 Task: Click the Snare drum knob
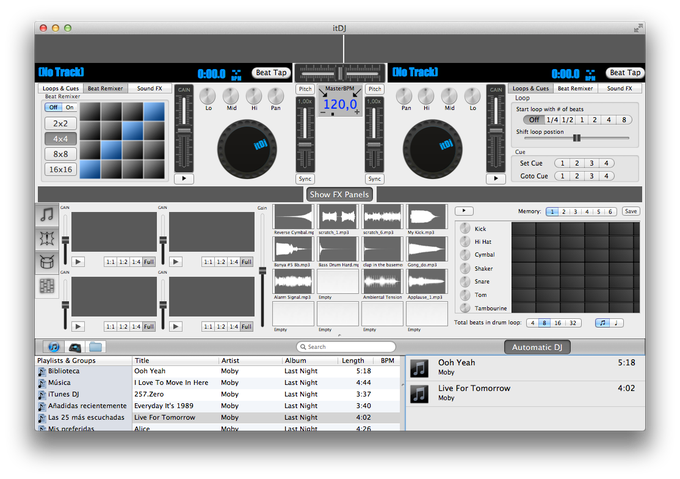click(x=465, y=281)
